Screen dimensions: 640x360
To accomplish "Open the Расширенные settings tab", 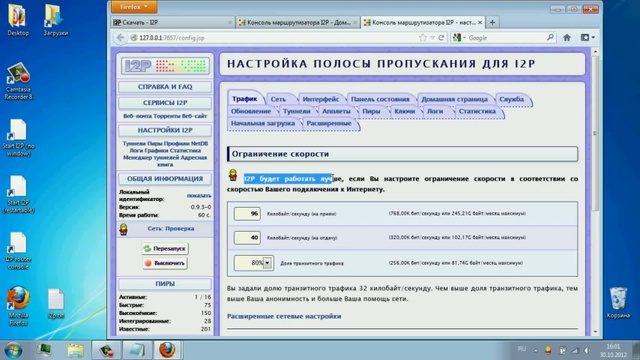I will pyautogui.click(x=329, y=123).
